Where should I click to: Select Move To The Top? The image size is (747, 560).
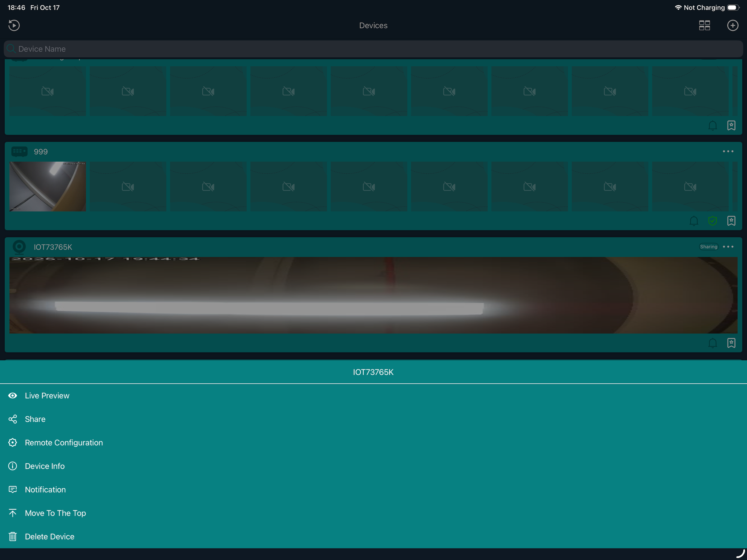(x=373, y=513)
